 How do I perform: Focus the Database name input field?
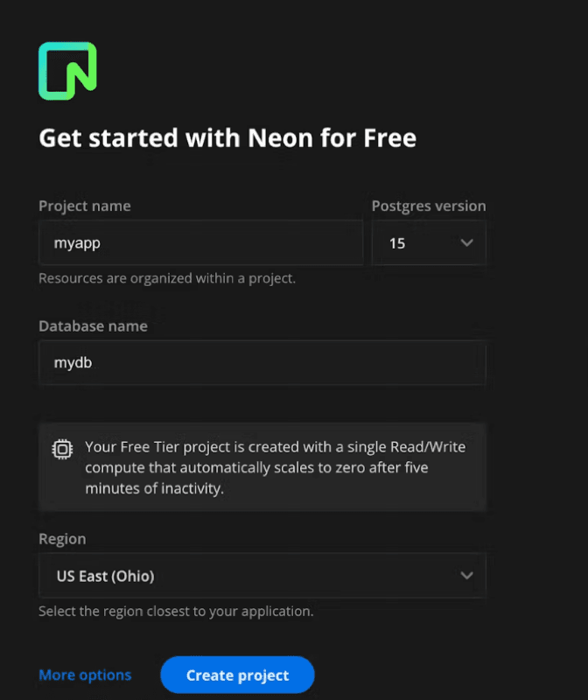pyautogui.click(x=262, y=362)
